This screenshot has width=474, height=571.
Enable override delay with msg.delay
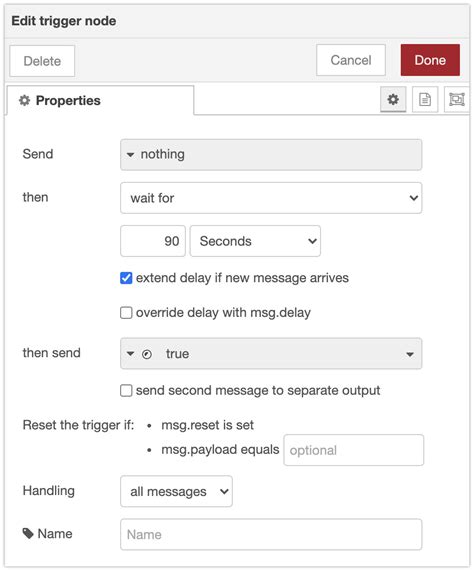pyautogui.click(x=126, y=312)
